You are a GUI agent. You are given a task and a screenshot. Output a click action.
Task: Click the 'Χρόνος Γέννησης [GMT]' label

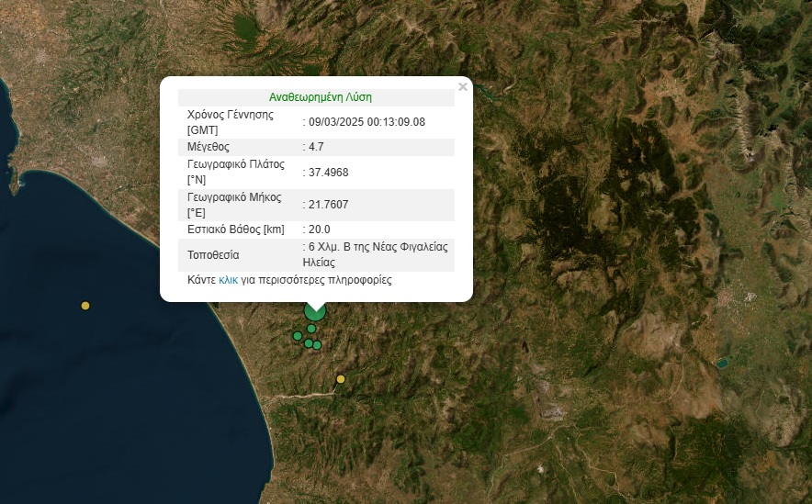pos(231,122)
